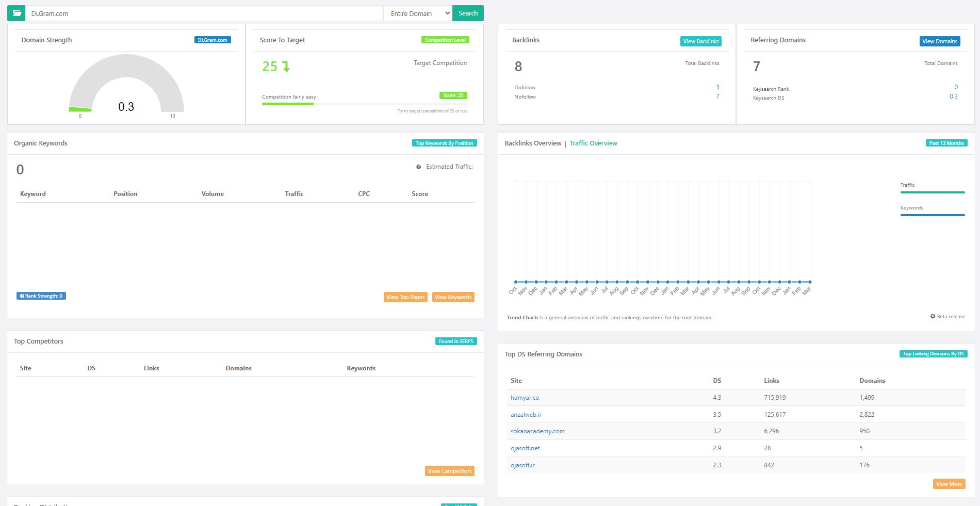Viewport: 980px width, 506px height.
Task: Click the Keywords column header in Top Competitors
Action: (361, 368)
